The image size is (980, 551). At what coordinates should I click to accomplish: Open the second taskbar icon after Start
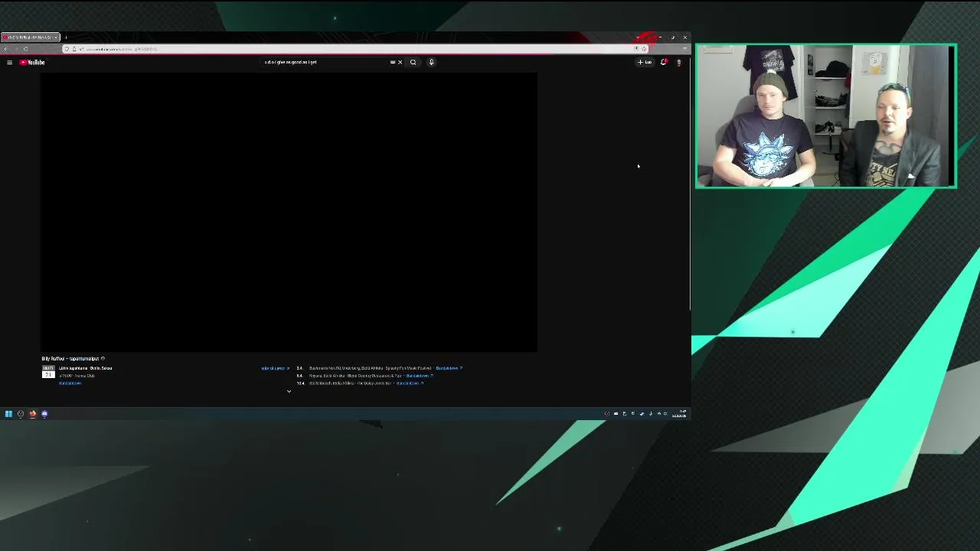point(21,414)
